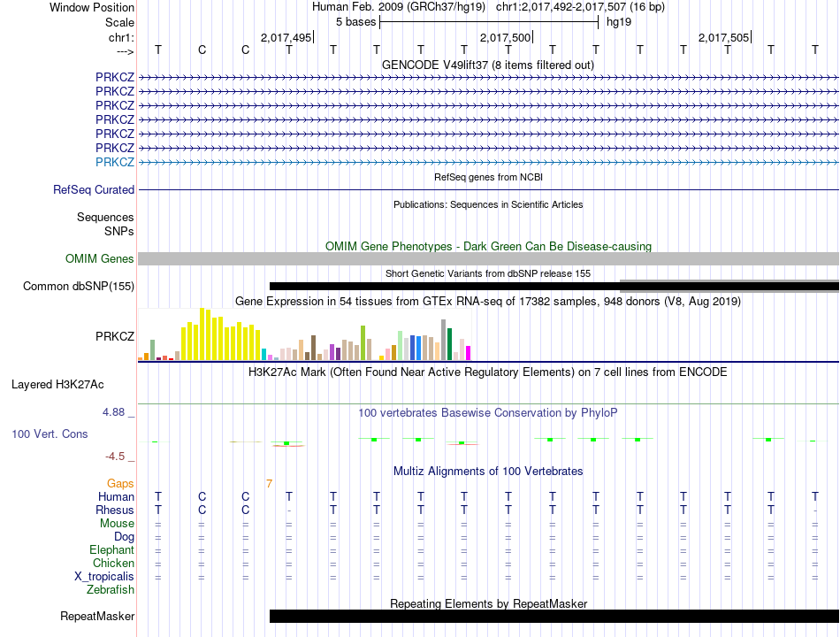Image resolution: width=840 pixels, height=637 pixels.
Task: Open the RepeatMasker black repeat element bar
Action: pos(554,616)
